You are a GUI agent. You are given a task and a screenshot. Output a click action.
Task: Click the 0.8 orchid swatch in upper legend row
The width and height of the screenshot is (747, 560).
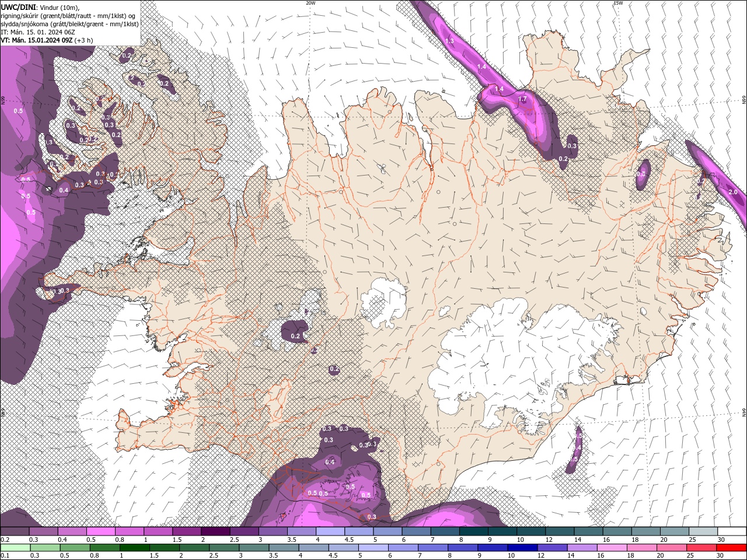tap(130, 531)
